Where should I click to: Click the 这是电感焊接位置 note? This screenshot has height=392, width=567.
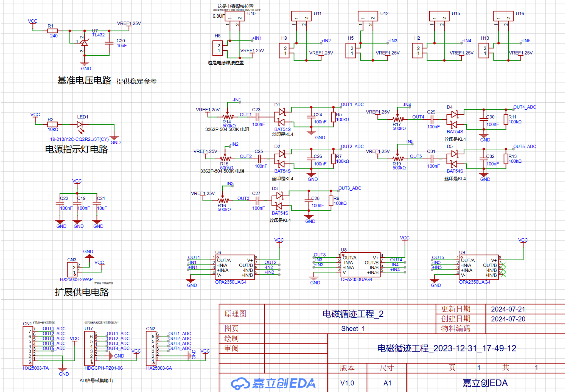[x=226, y=63]
